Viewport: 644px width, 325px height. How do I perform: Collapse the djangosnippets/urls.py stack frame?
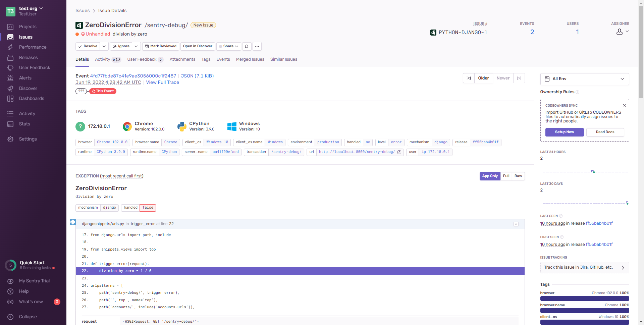[x=516, y=224]
